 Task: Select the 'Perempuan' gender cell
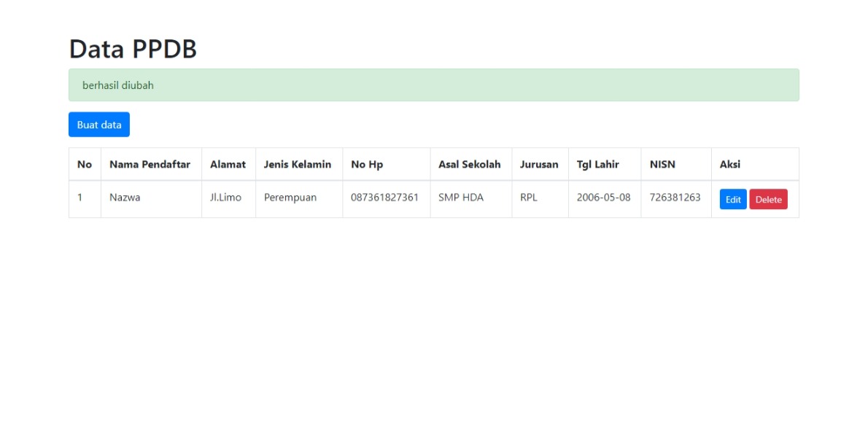coord(290,198)
